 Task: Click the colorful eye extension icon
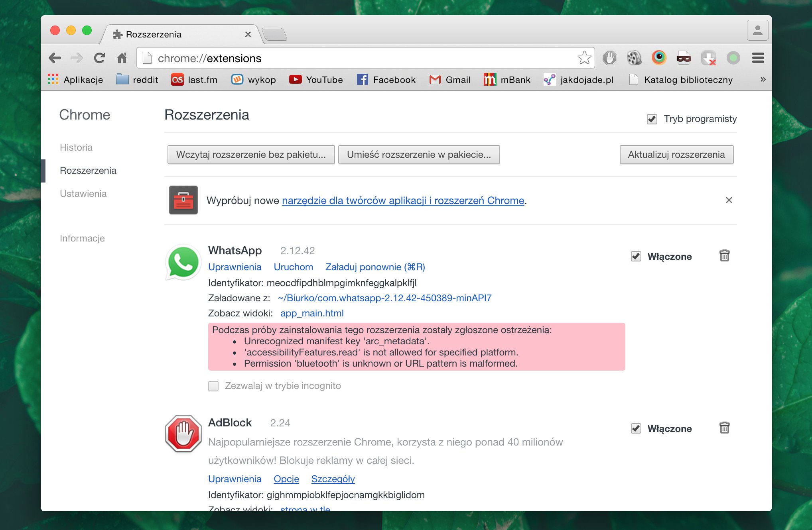point(659,58)
